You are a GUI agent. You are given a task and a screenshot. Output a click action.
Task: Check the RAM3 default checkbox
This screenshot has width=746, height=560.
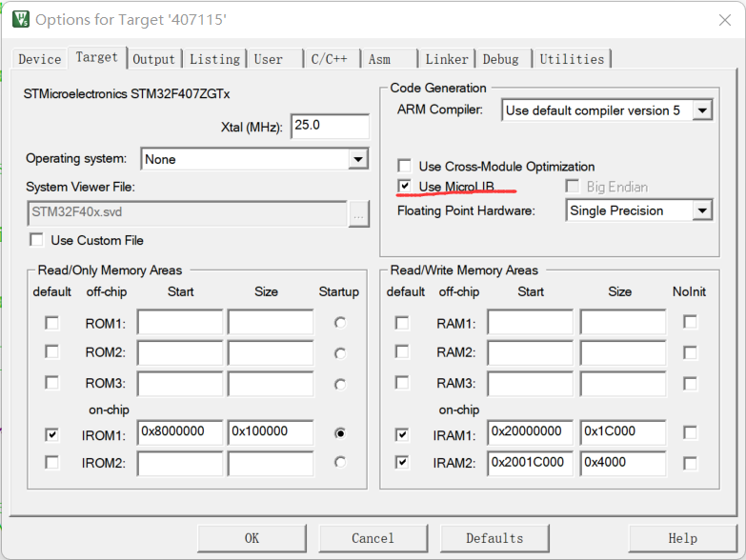pos(402,383)
